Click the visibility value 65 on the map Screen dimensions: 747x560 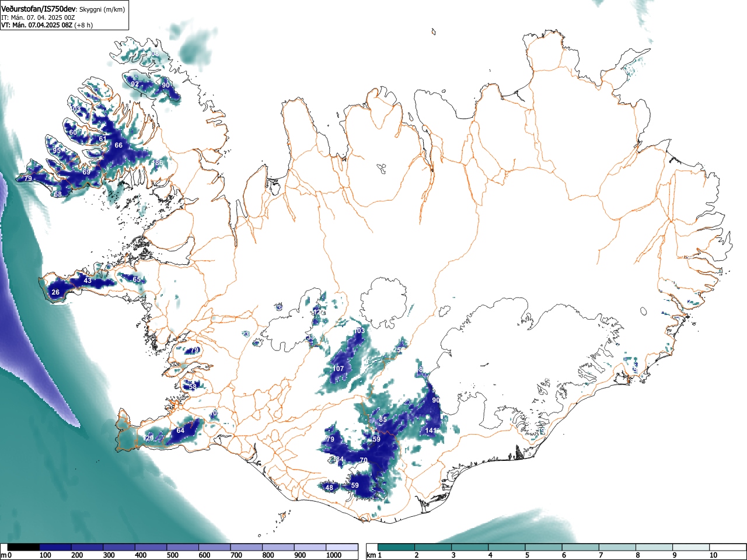point(137,279)
